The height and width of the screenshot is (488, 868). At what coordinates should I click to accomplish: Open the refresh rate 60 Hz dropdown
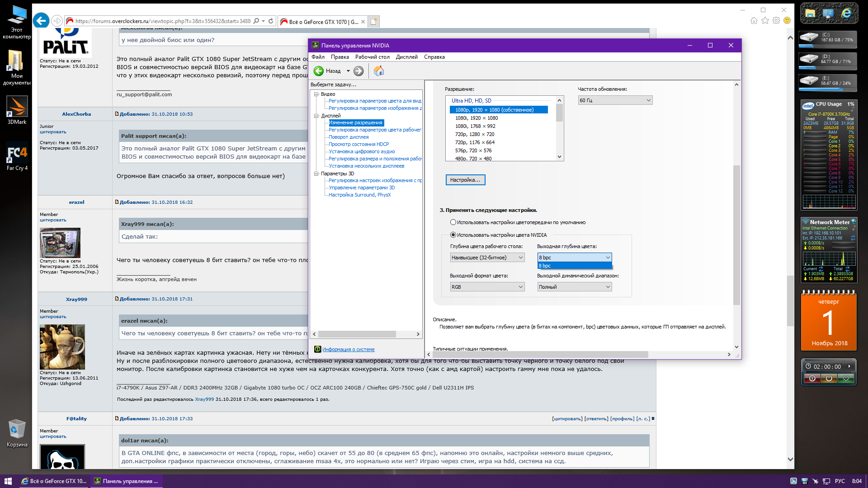point(615,100)
